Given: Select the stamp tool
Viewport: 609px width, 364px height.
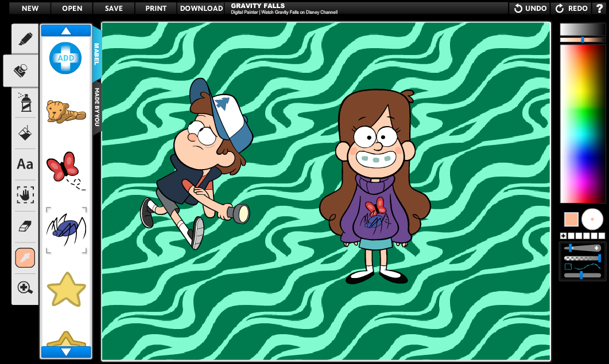Looking at the screenshot, I should [21, 71].
